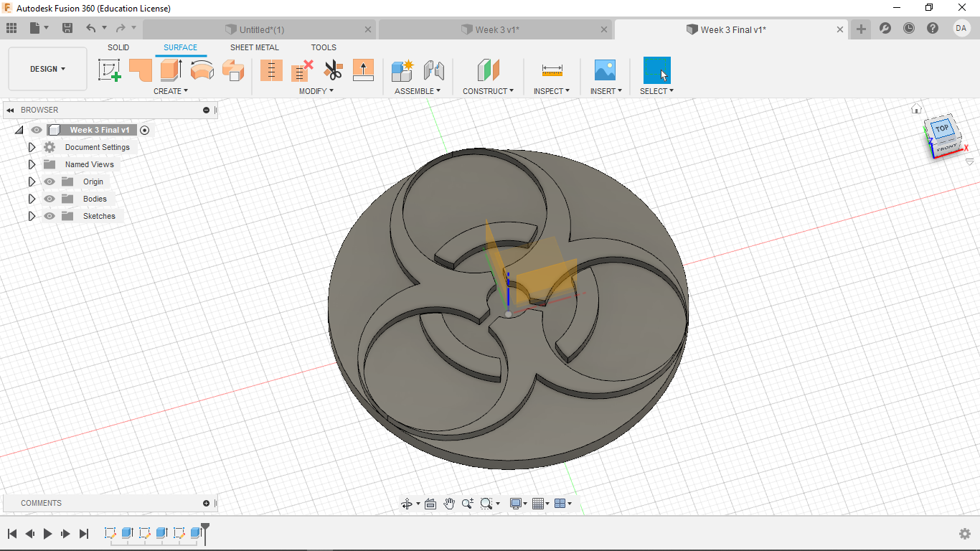The image size is (980, 551).
Task: Collapse the Week 3 Final v1 root node
Action: pyautogui.click(x=19, y=130)
